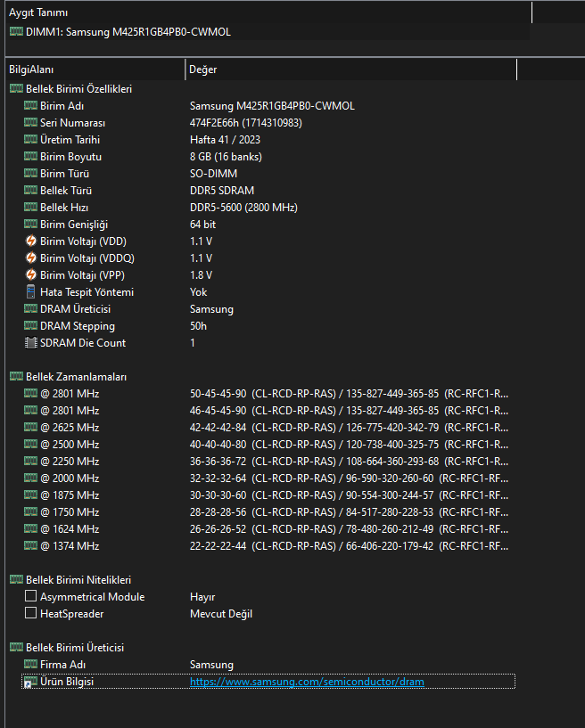
Task: Click the memory icon beside @ 2500 MHz
Action: [30, 444]
